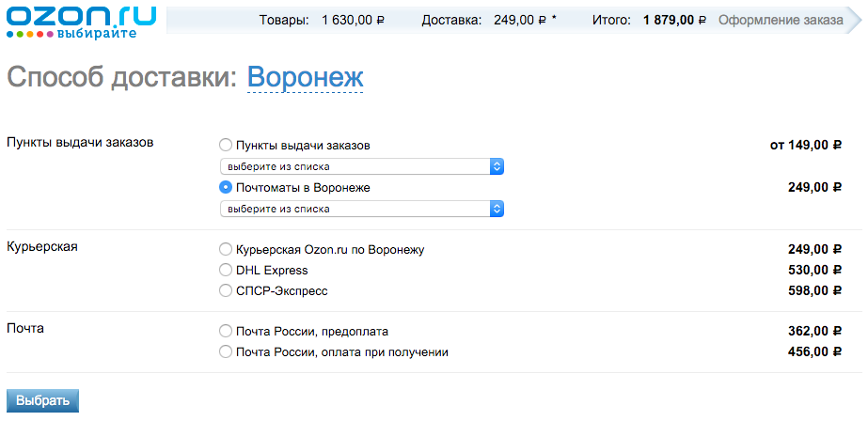
Task: Click blue arrow of pickup points dropdown
Action: [497, 166]
